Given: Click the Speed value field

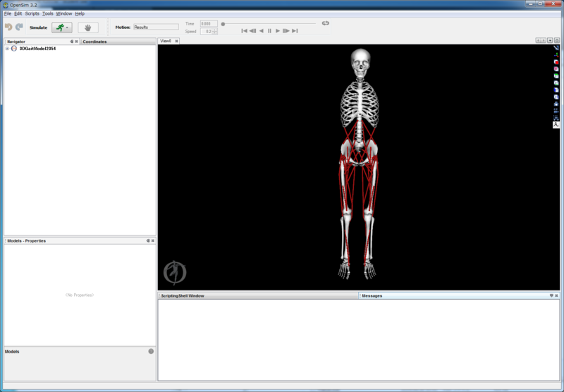Looking at the screenshot, I should (x=206, y=32).
